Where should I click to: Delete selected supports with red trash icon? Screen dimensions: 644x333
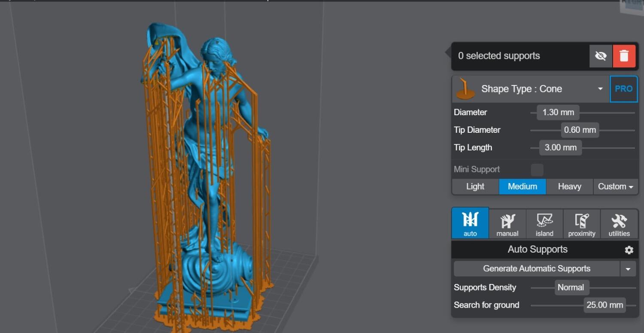(624, 56)
